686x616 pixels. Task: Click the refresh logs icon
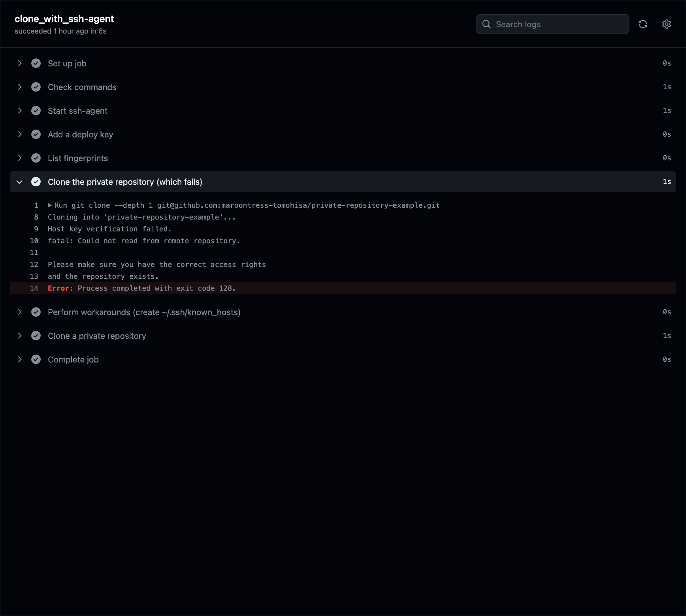643,24
